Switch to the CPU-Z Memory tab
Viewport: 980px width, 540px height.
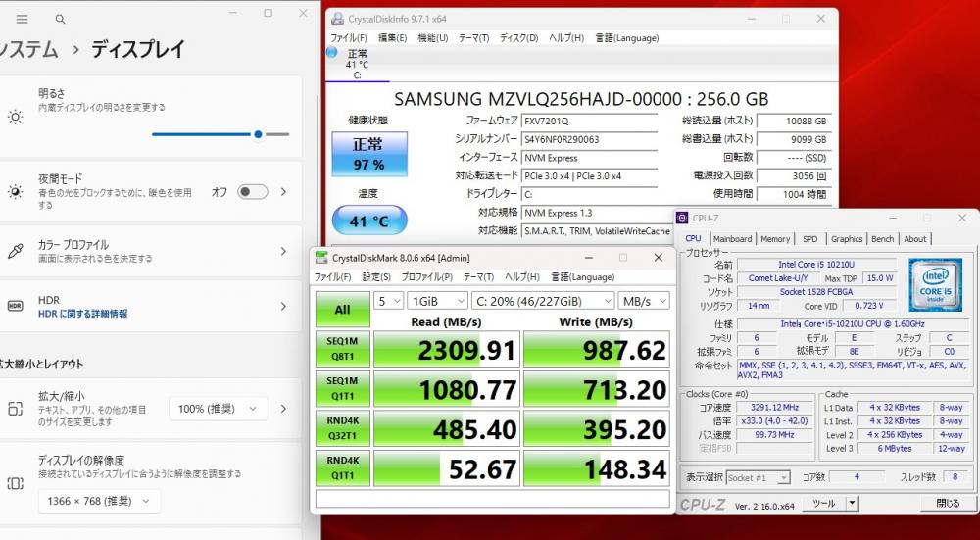pyautogui.click(x=775, y=239)
